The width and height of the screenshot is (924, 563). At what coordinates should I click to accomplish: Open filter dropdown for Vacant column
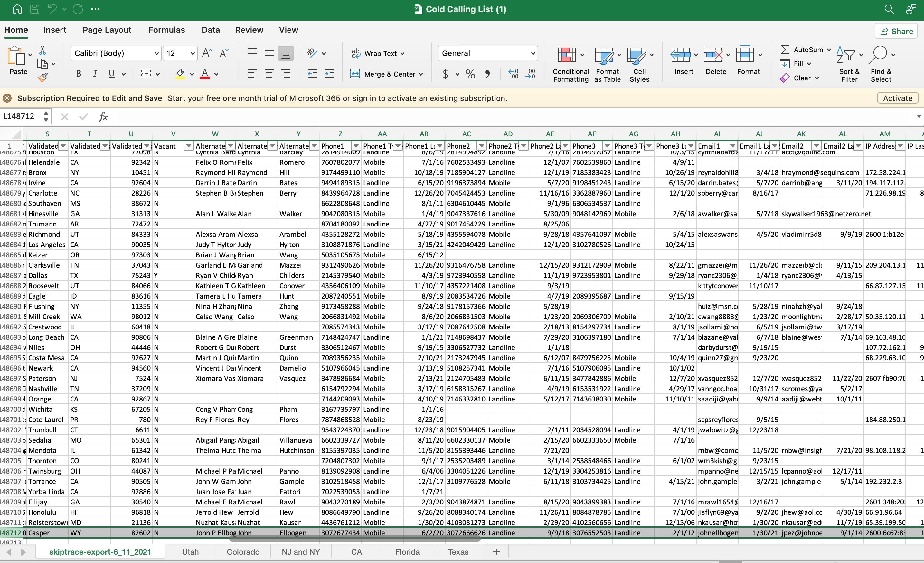(x=189, y=146)
